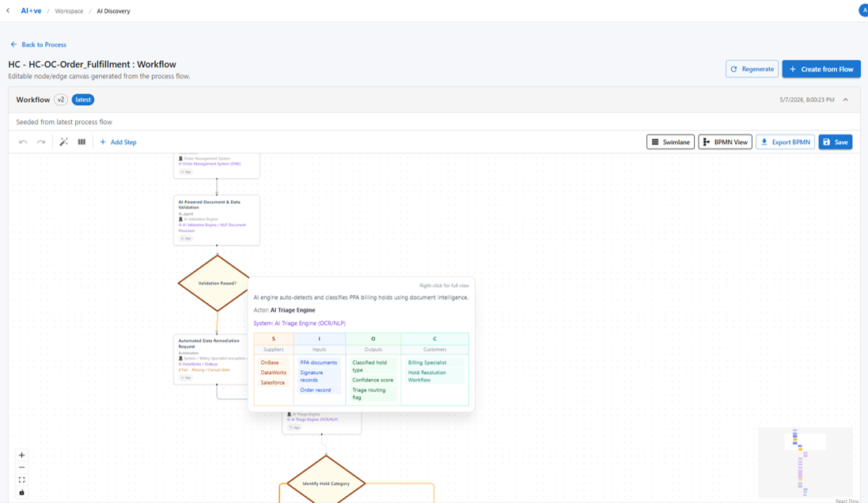This screenshot has width=868, height=503.
Task: Click Back to Process link
Action: 38,44
